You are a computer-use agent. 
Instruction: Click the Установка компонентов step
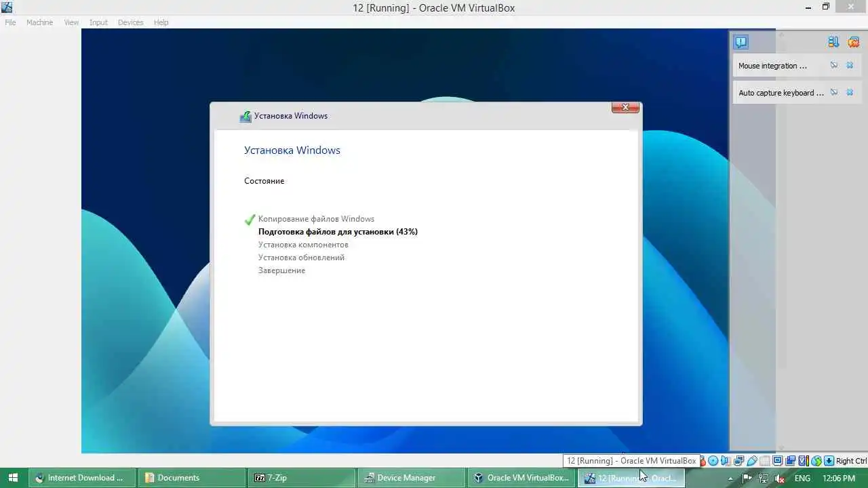303,245
